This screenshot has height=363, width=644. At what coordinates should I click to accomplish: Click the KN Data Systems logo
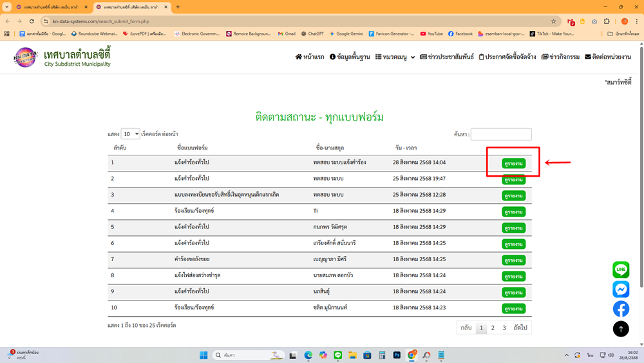(x=26, y=57)
